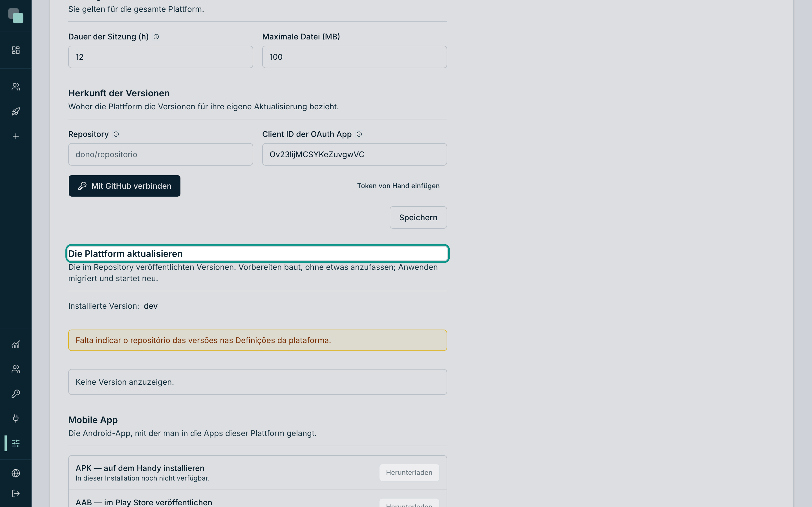Show info for Client ID der OAuth App

click(359, 134)
